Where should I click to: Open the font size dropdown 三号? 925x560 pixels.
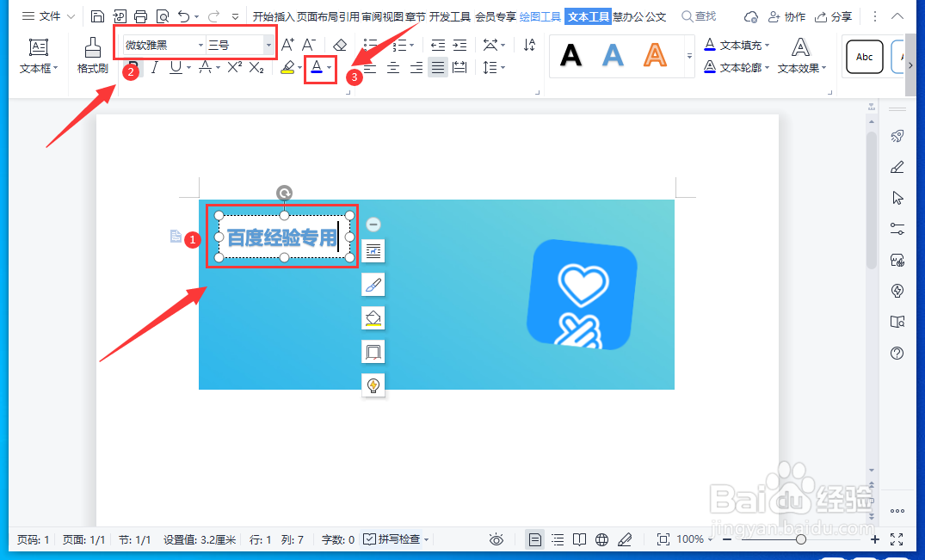pyautogui.click(x=268, y=46)
